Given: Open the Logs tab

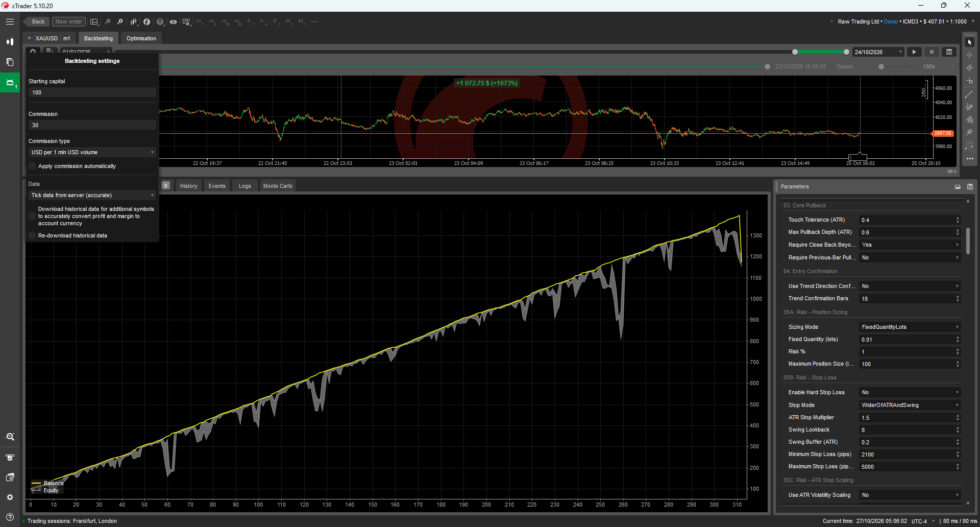Looking at the screenshot, I should (x=245, y=186).
